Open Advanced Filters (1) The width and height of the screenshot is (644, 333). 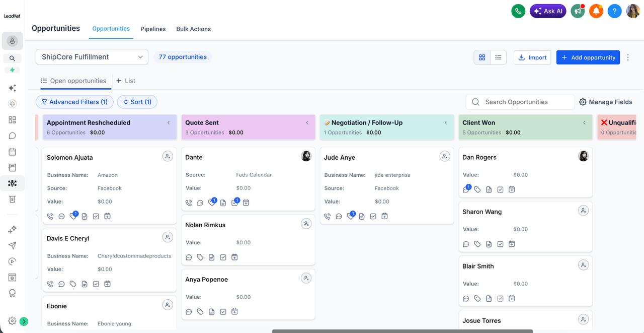[x=74, y=102]
